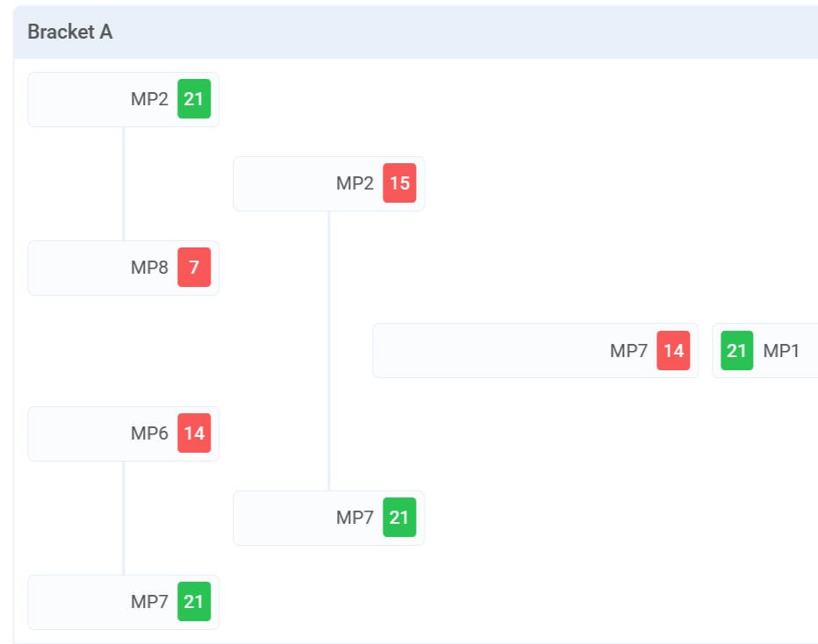The width and height of the screenshot is (818, 644).
Task: Click connector line between MP2 and MP8
Action: 124,183
